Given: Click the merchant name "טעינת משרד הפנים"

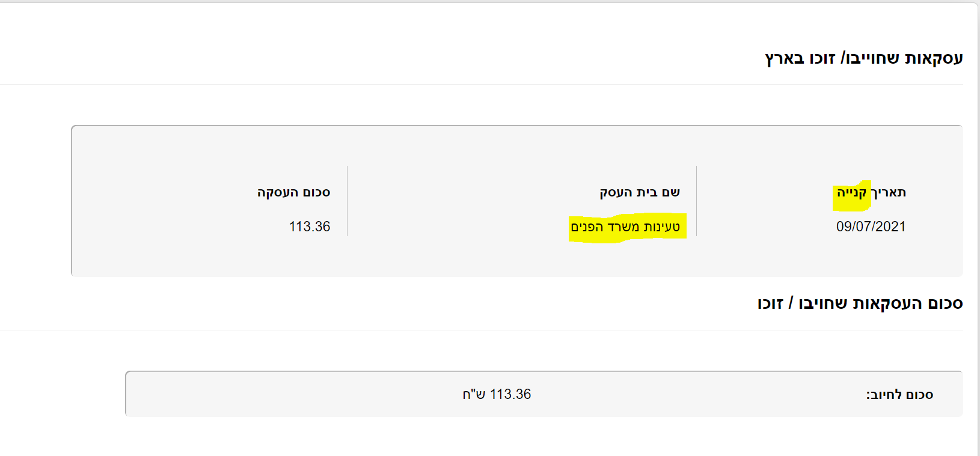Looking at the screenshot, I should pos(625,227).
